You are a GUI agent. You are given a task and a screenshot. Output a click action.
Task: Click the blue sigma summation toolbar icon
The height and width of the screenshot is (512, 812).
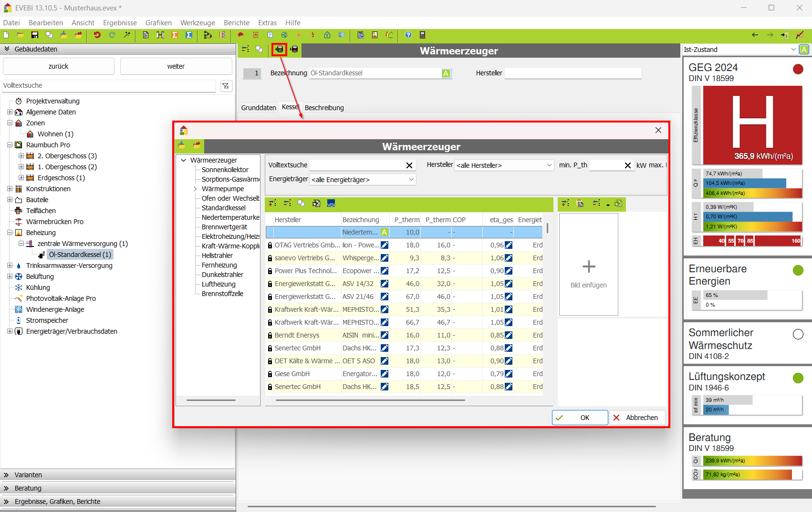tap(189, 35)
